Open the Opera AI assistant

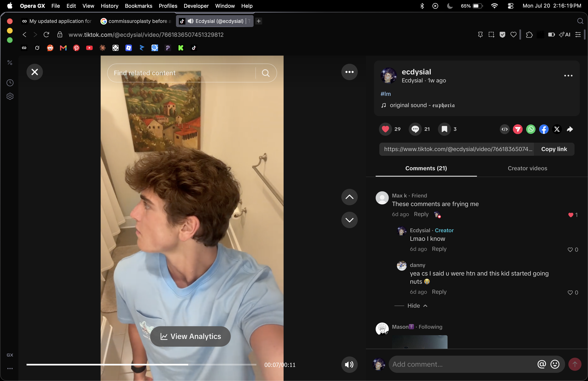pos(565,35)
